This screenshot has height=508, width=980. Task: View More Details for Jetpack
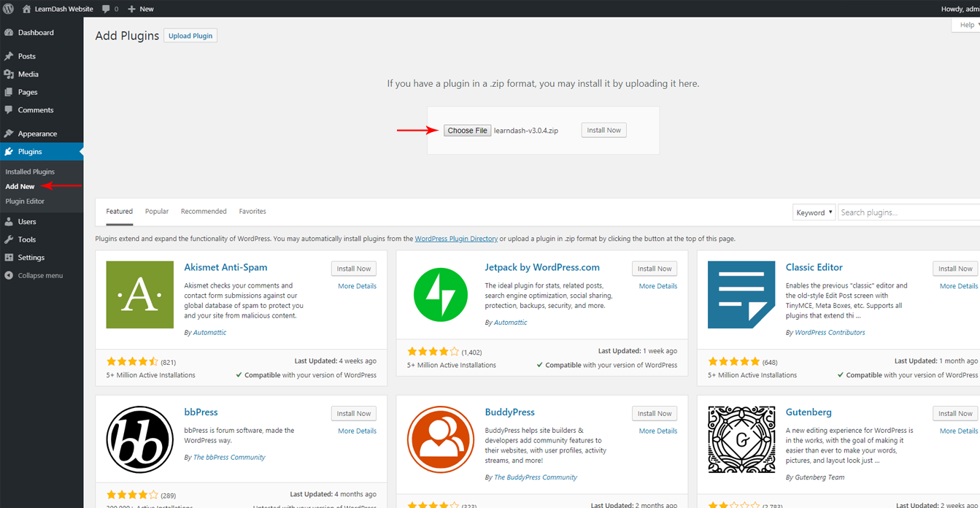(x=658, y=286)
